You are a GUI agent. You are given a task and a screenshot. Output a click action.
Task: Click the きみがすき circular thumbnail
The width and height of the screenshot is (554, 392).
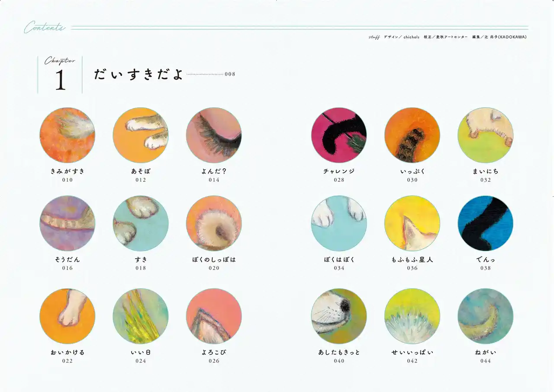[67, 135]
